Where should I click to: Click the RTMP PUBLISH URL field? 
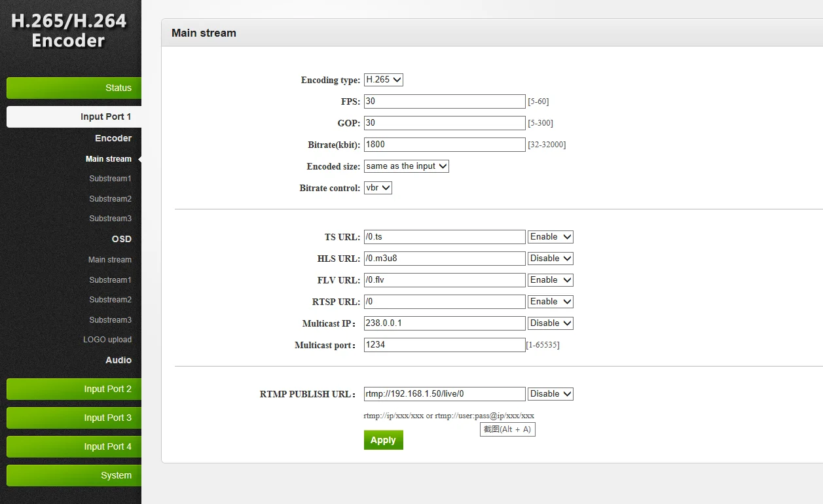click(445, 394)
